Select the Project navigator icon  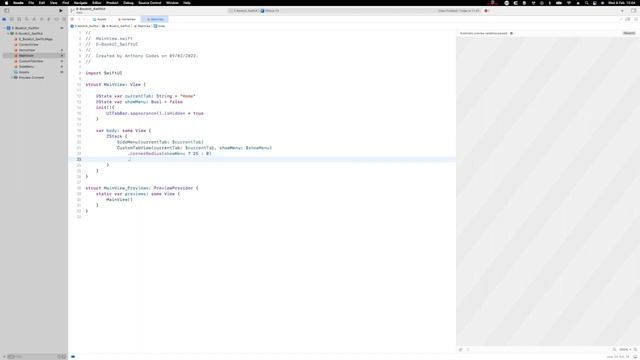coord(4,19)
